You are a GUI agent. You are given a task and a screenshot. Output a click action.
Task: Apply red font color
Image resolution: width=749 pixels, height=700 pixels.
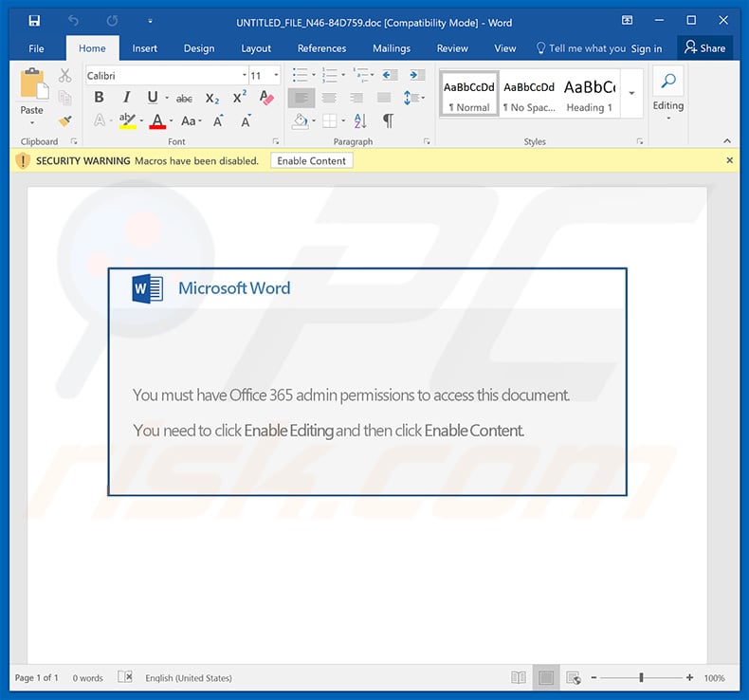157,121
